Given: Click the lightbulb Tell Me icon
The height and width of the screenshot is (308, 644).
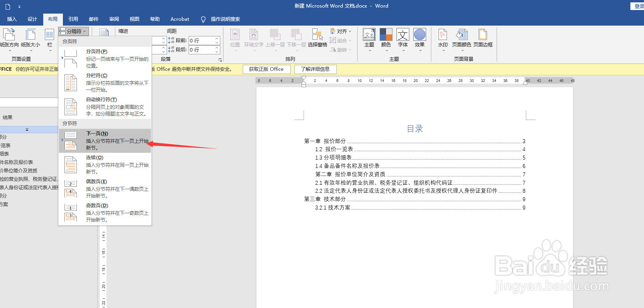Looking at the screenshot, I should pos(203,19).
